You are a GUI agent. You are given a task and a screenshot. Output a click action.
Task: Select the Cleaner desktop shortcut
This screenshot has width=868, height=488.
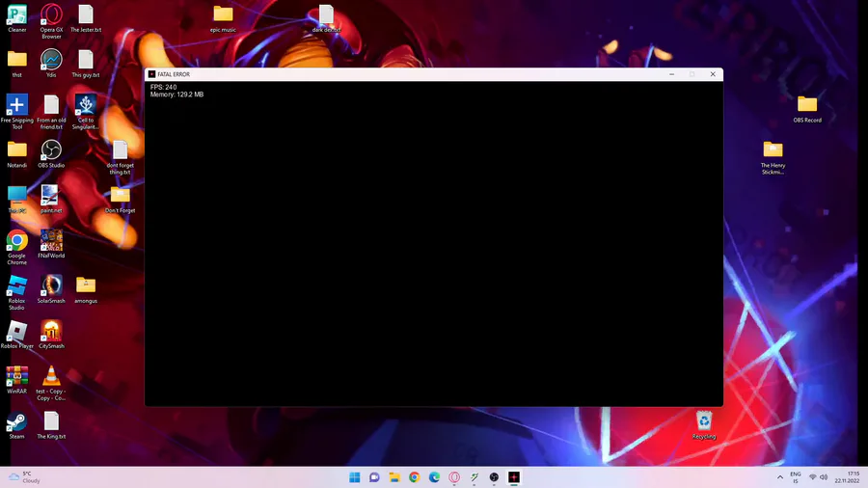17,18
